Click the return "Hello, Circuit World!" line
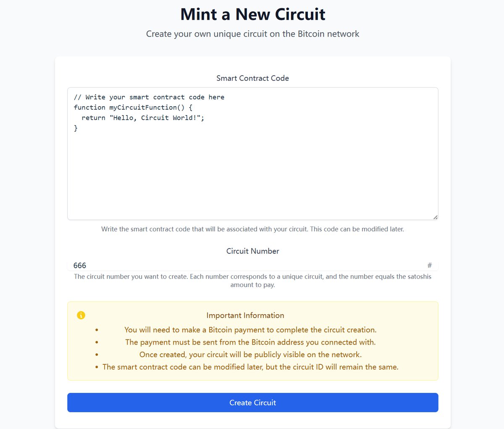This screenshot has height=429, width=504. click(143, 118)
